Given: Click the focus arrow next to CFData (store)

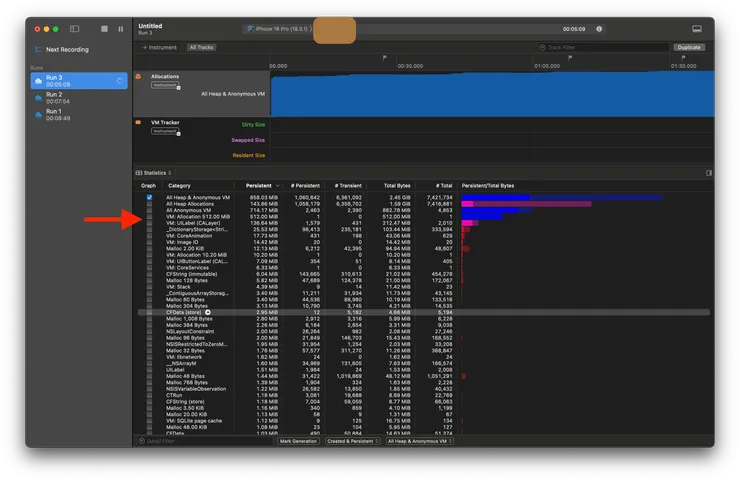Looking at the screenshot, I should [208, 313].
